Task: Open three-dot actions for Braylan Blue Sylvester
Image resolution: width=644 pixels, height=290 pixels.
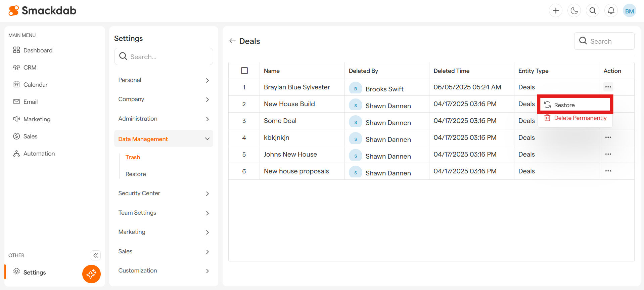Action: pyautogui.click(x=608, y=87)
